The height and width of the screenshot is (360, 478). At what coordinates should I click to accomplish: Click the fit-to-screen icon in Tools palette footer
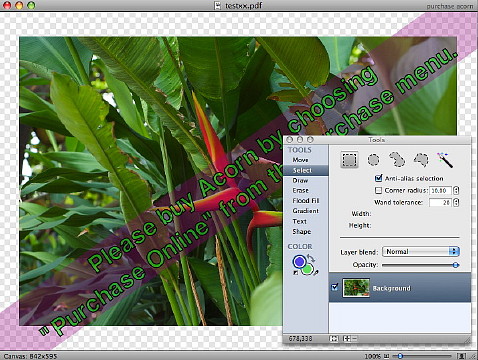pyautogui.click(x=333, y=339)
